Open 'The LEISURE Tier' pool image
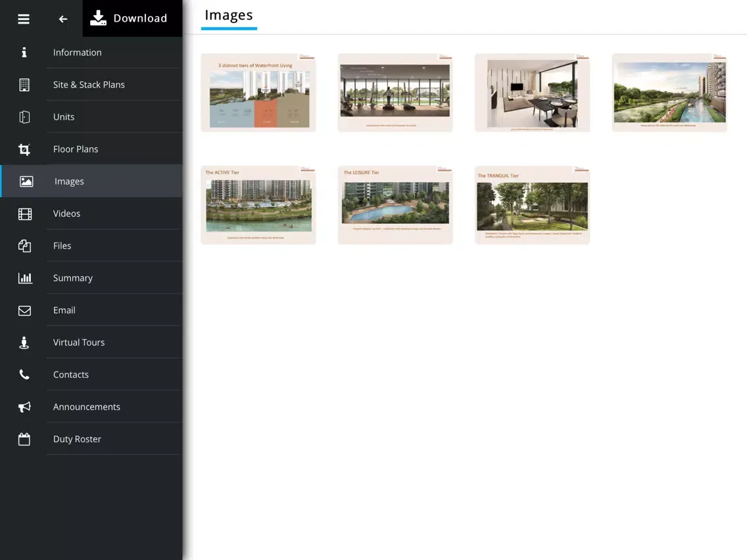This screenshot has height=560, width=747. coord(395,205)
